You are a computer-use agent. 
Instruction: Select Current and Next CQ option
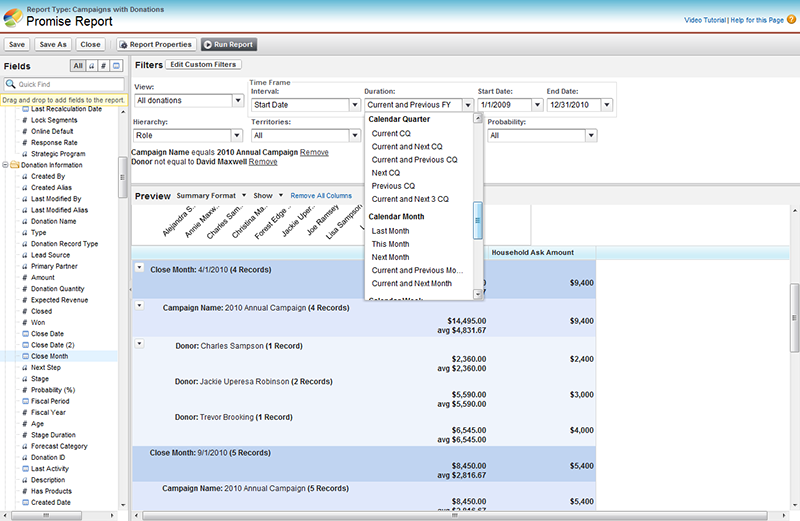[407, 146]
